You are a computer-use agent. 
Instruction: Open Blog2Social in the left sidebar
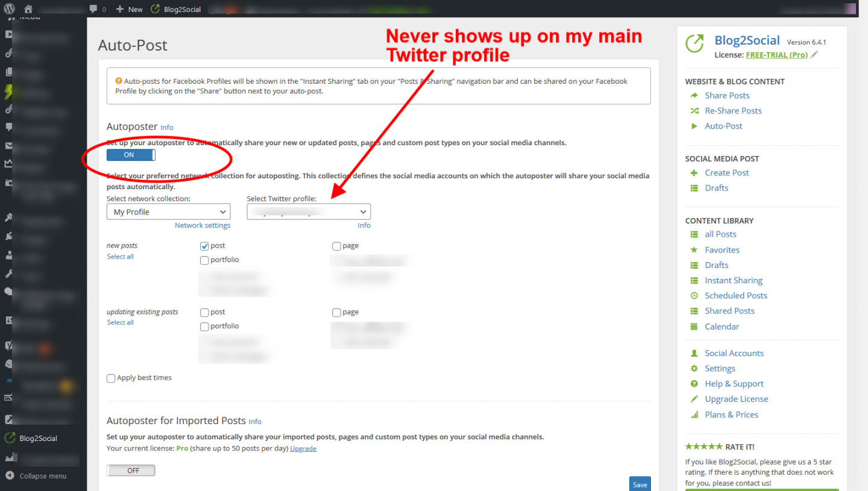point(38,438)
